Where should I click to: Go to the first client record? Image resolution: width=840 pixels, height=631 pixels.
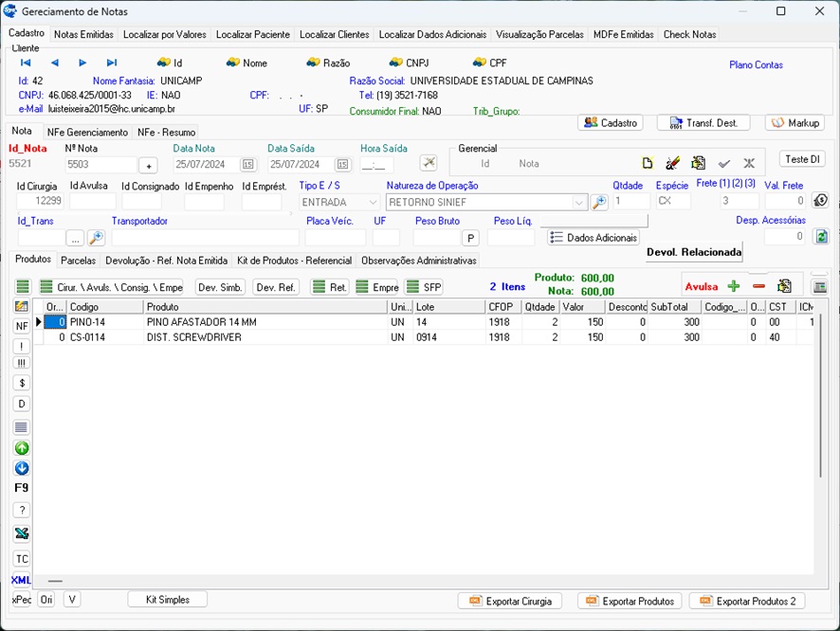click(x=26, y=63)
